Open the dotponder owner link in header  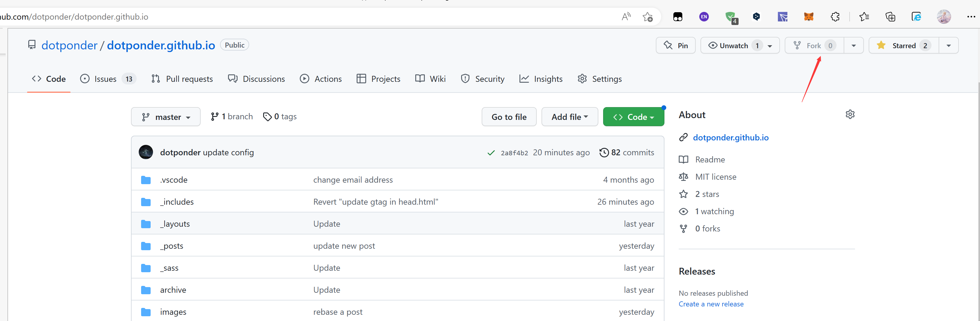click(x=69, y=45)
